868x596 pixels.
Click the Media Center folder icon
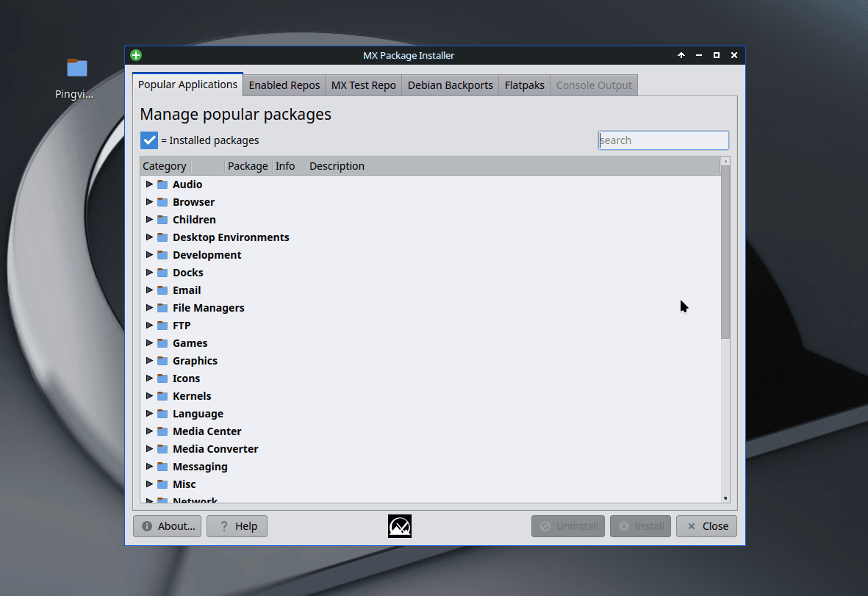click(x=162, y=431)
